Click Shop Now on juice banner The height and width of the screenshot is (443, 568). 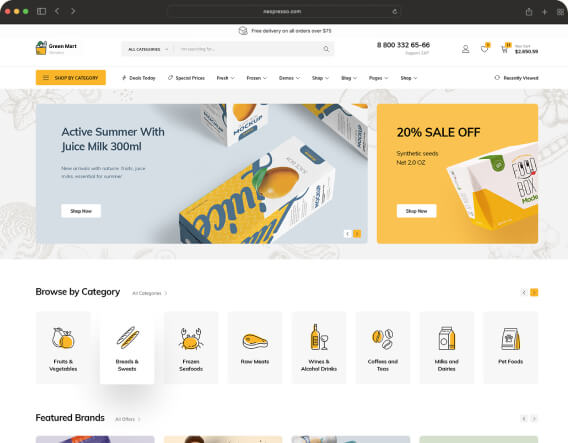(81, 211)
